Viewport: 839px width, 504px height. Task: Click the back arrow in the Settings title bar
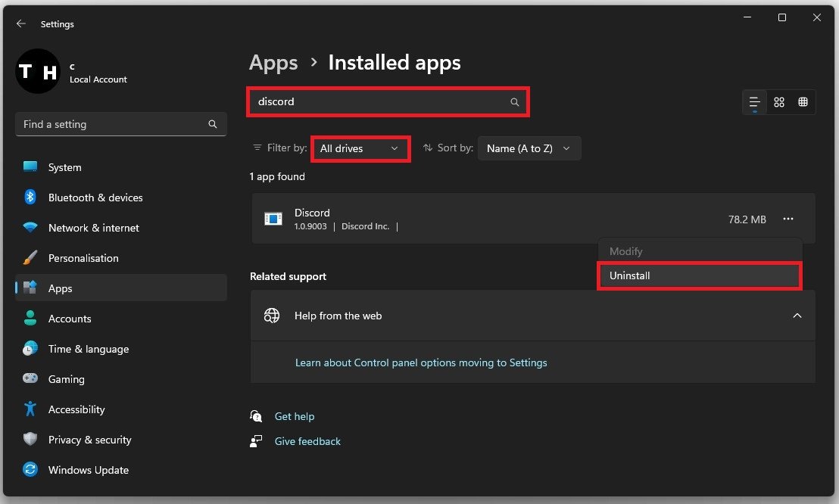point(20,24)
